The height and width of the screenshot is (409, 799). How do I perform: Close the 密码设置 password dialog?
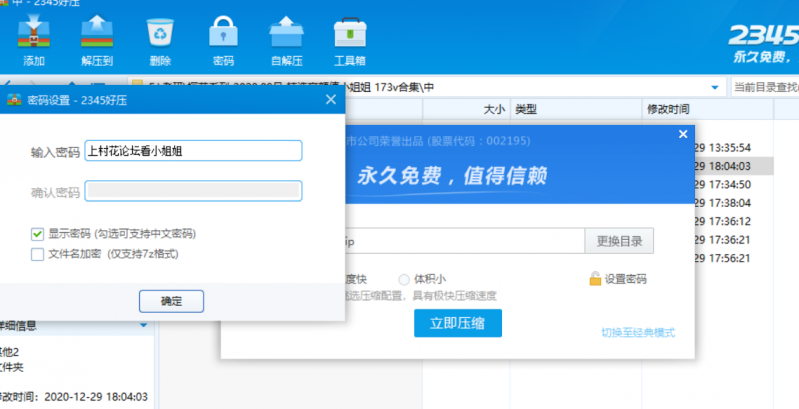tap(331, 99)
